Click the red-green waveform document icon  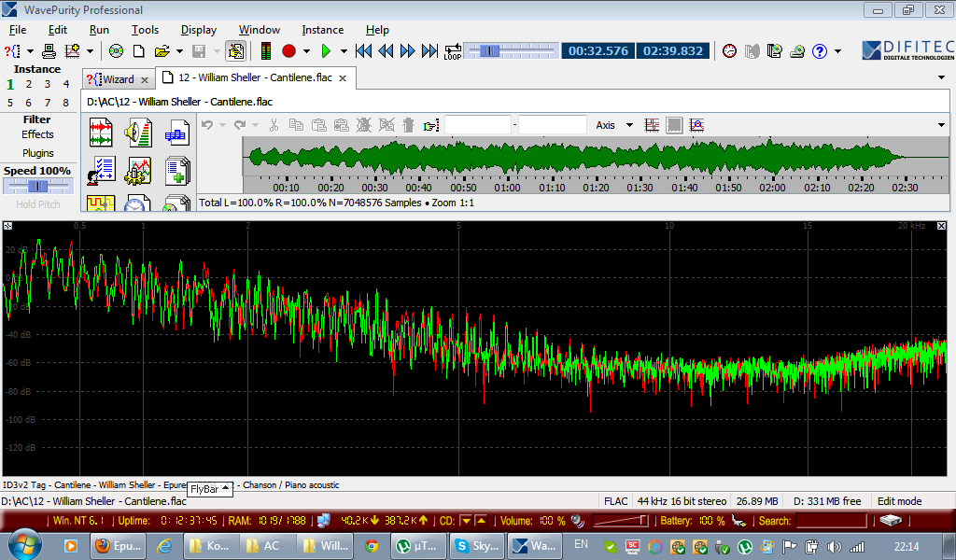click(101, 133)
